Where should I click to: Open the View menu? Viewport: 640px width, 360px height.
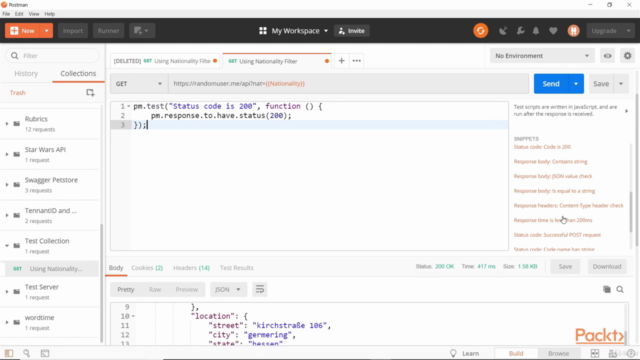tap(34, 14)
